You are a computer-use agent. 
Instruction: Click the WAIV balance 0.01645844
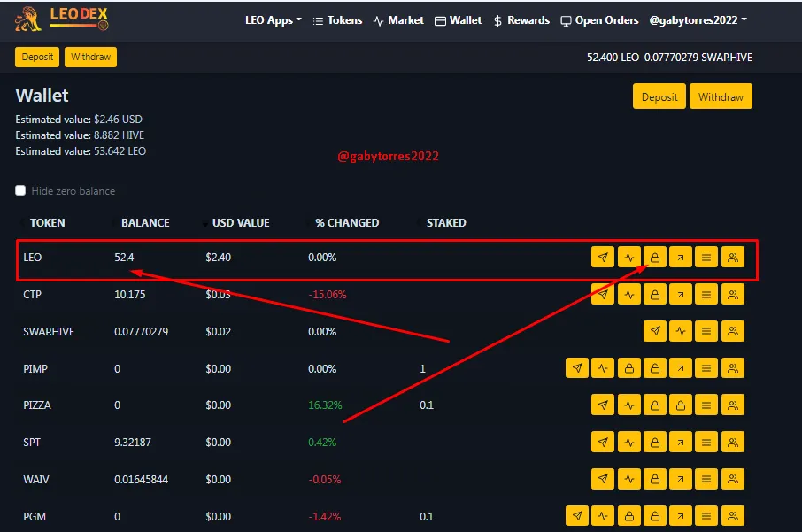point(141,479)
